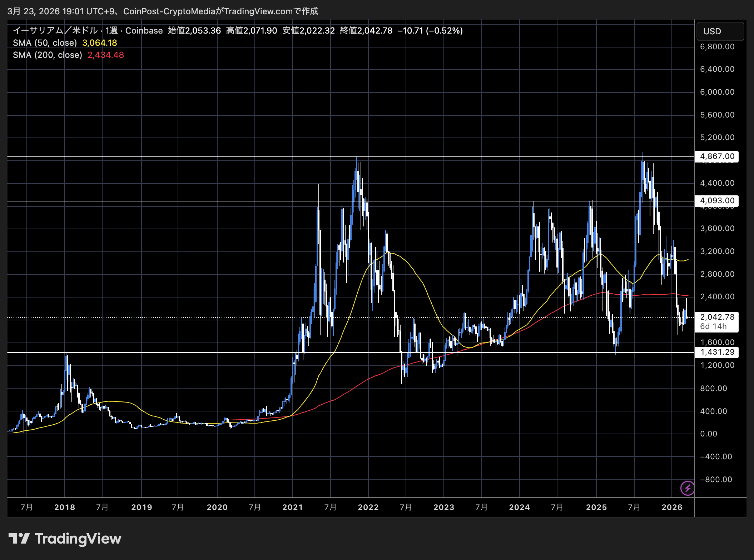This screenshot has height=560, width=754.
Task: Click the 2024 label on time axis
Action: point(519,507)
